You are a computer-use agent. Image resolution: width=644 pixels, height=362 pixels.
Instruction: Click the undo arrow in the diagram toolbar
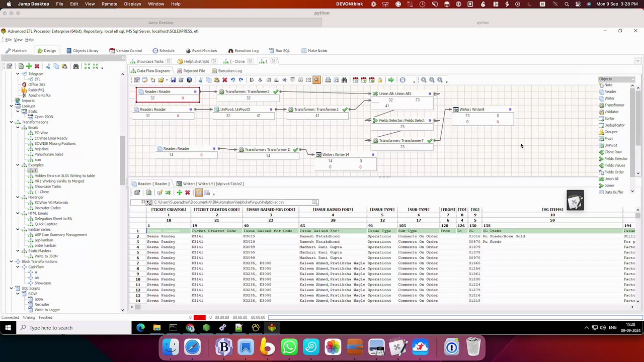click(x=233, y=80)
